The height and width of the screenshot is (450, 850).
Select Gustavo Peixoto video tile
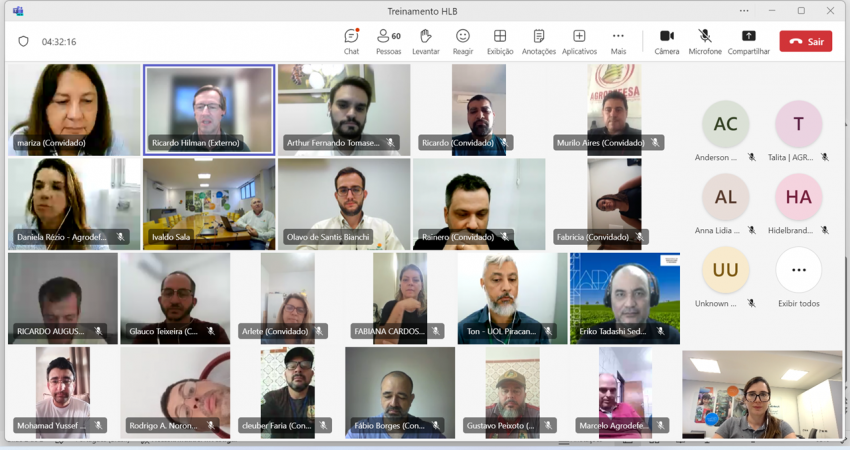point(512,393)
